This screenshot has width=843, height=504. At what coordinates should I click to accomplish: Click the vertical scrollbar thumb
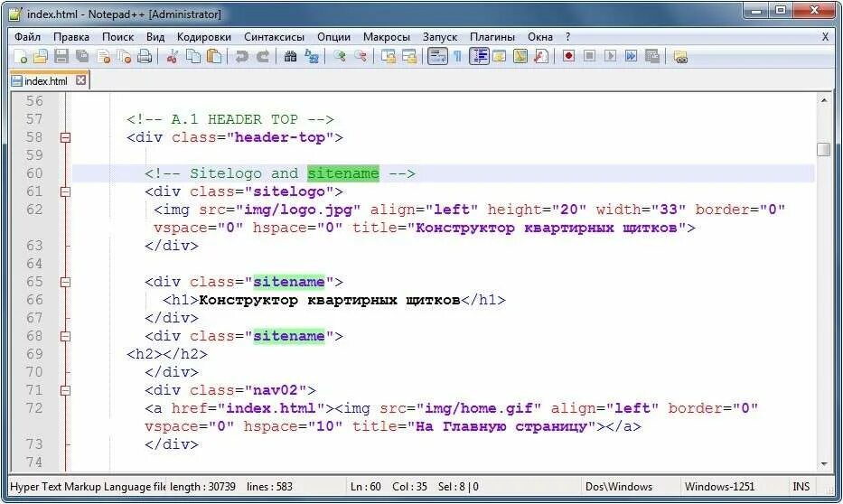(x=824, y=149)
